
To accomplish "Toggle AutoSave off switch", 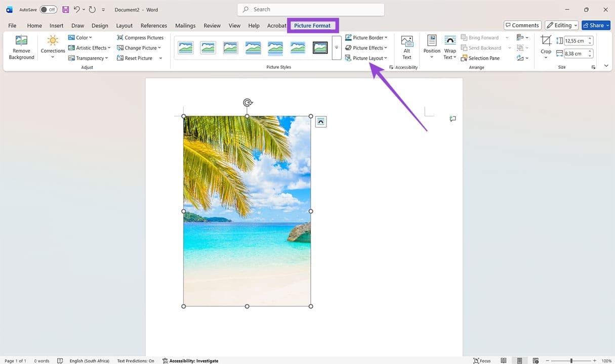I will pyautogui.click(x=48, y=9).
